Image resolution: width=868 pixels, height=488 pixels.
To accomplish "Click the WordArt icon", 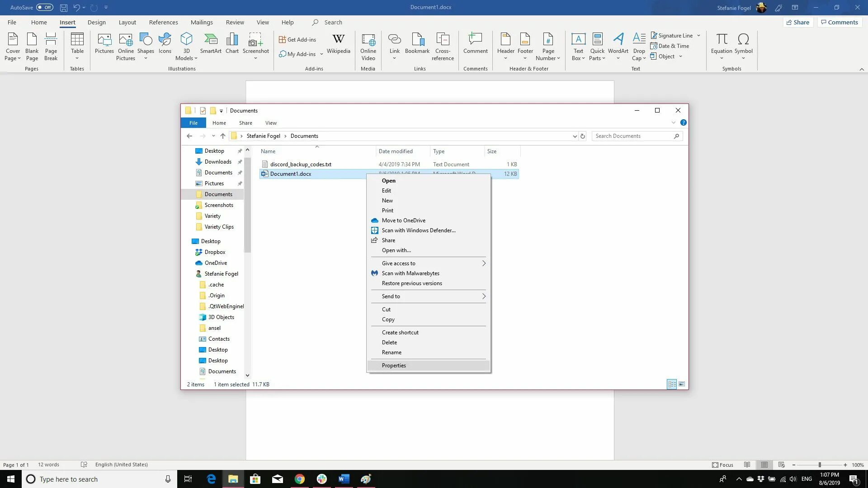I will 618,44.
